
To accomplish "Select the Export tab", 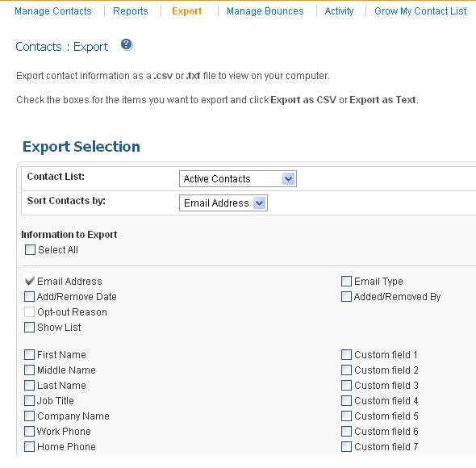I will tap(186, 11).
